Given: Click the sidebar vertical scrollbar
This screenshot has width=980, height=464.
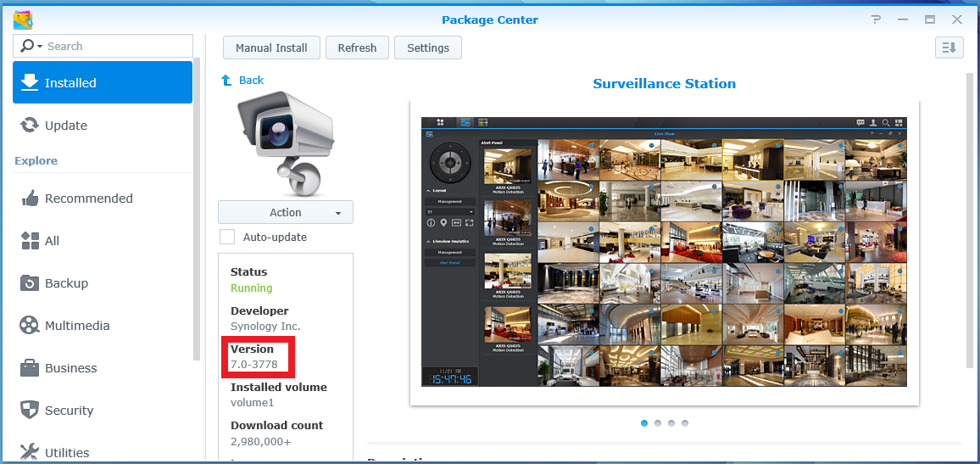Looking at the screenshot, I should point(197,210).
